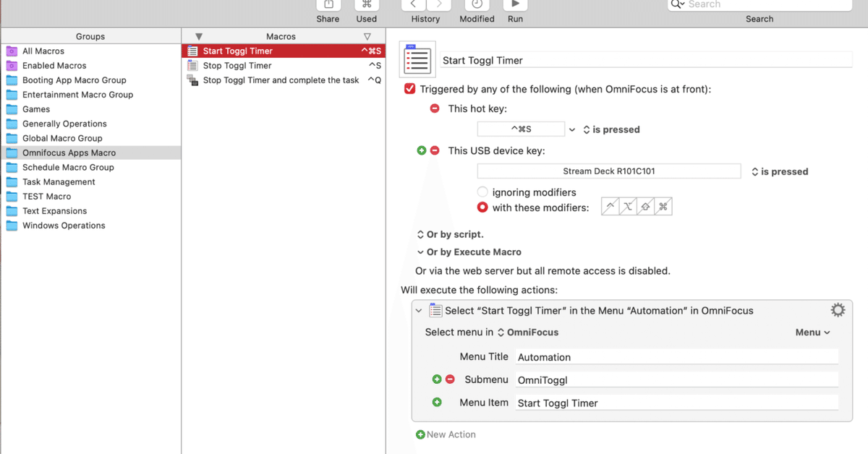Select Generally Operations group
The height and width of the screenshot is (454, 868).
click(x=90, y=124)
